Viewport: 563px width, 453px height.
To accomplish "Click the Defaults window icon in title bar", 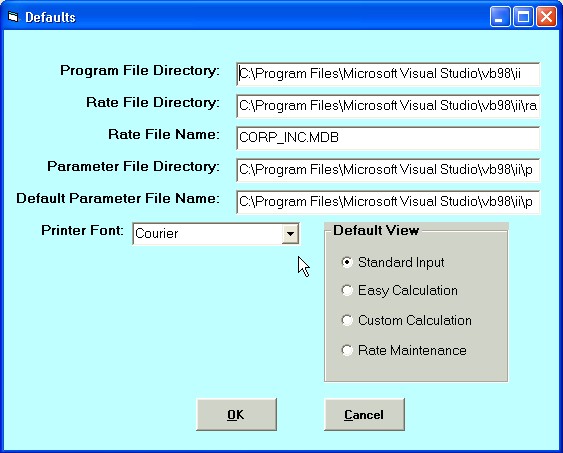I will pyautogui.click(x=13, y=17).
